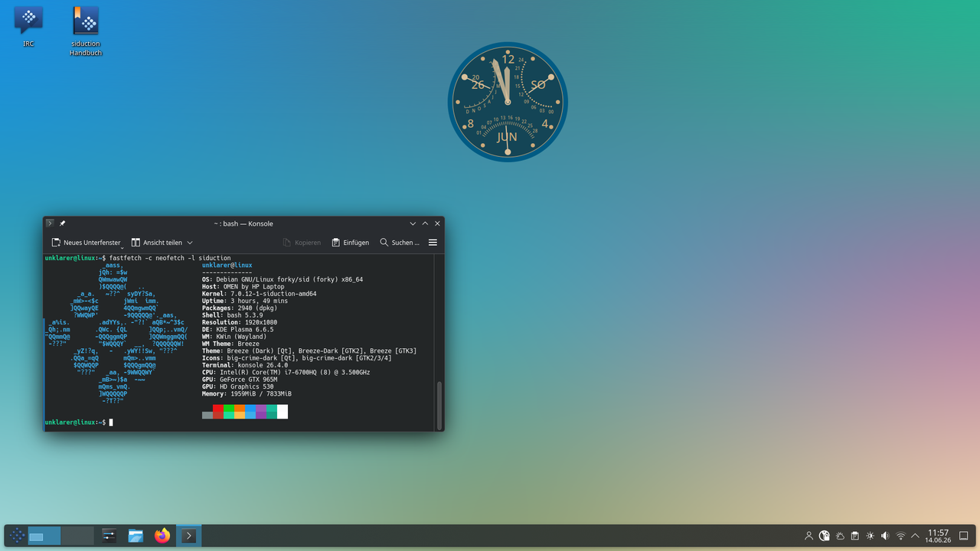Click the 'unklarer@linux' header in fastfetch output
Screen dimensions: 980x551
227,266
